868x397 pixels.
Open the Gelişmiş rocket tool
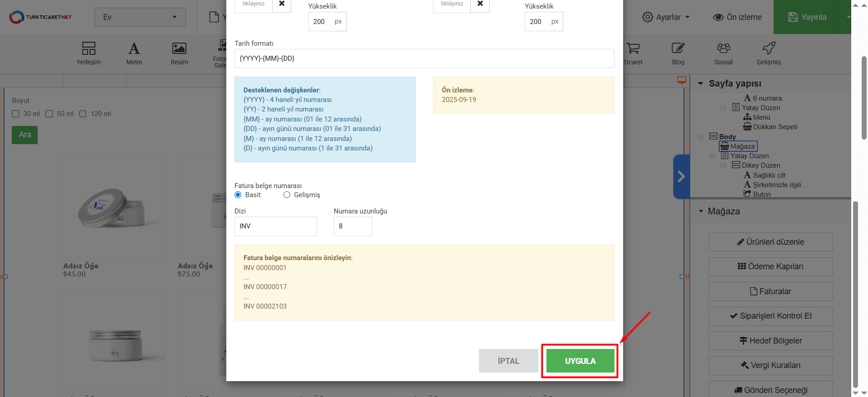(769, 53)
